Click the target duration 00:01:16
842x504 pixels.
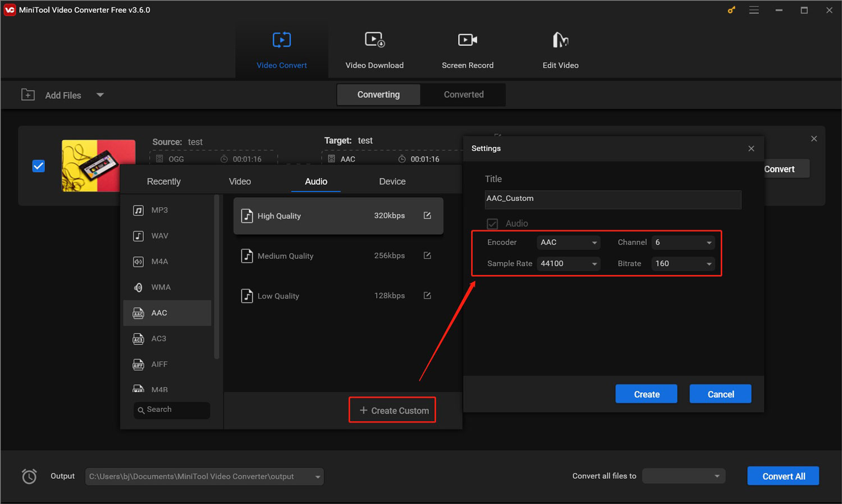click(x=425, y=159)
